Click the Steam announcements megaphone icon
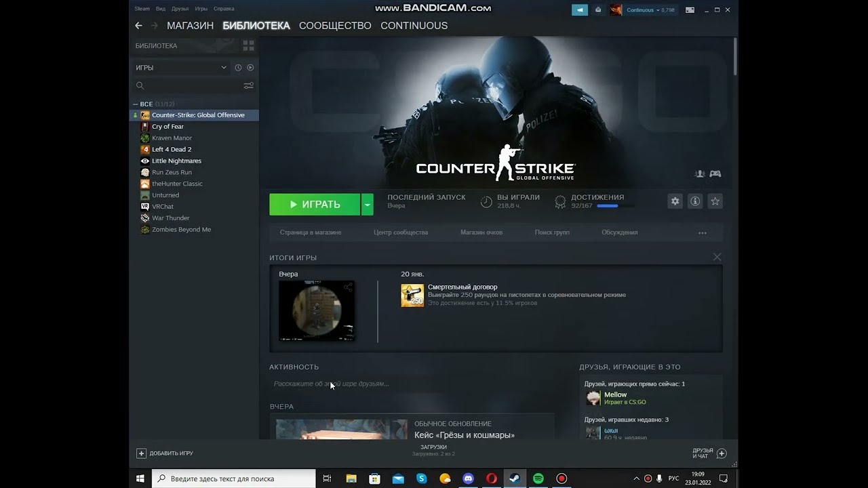The height and width of the screenshot is (488, 868). 580,10
